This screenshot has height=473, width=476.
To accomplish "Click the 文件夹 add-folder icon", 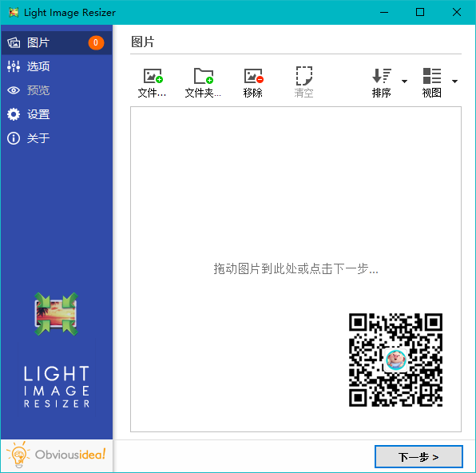I will [x=204, y=76].
